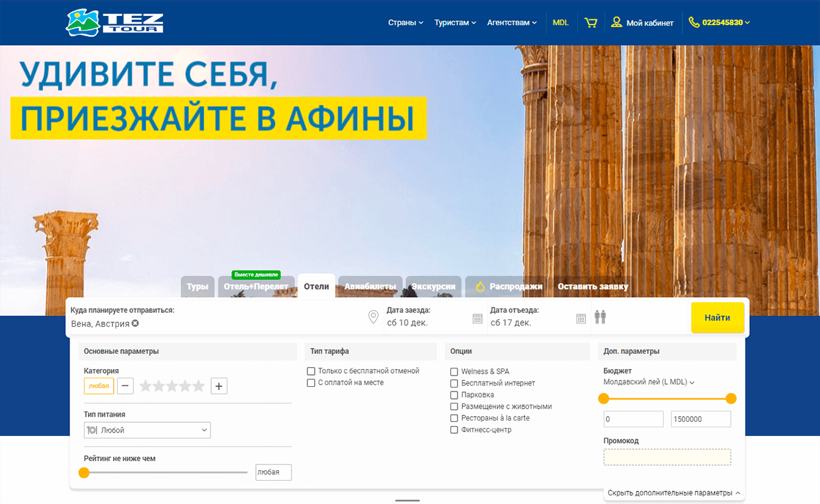Open the Отель+Перелет tab
The width and height of the screenshot is (820, 504).
coord(256,286)
